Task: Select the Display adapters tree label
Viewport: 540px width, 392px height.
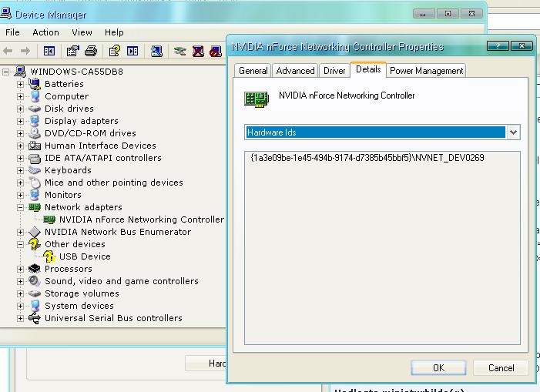Action: coord(82,121)
